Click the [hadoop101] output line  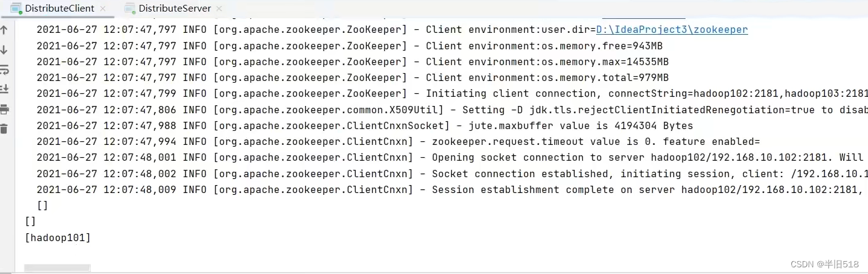tap(58, 237)
